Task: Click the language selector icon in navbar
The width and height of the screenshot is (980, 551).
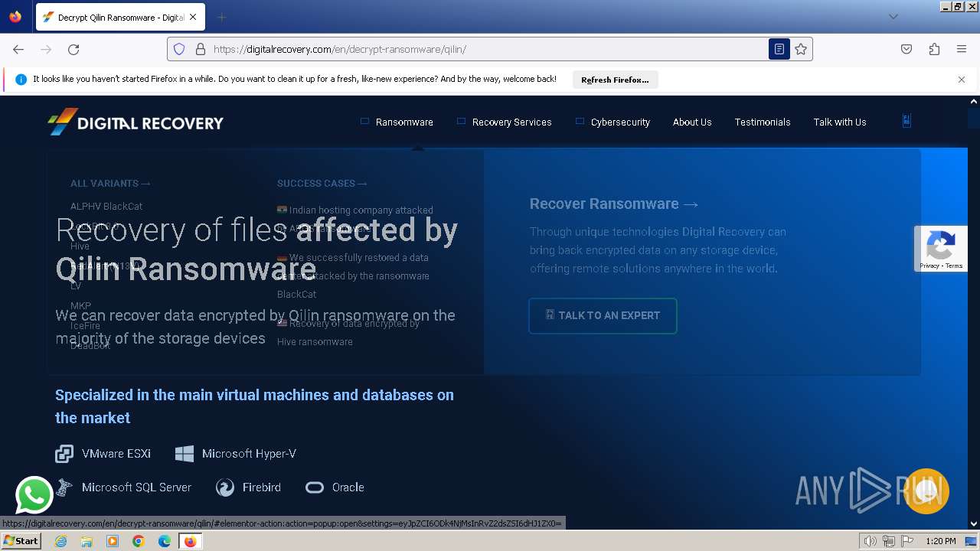Action: pos(906,121)
